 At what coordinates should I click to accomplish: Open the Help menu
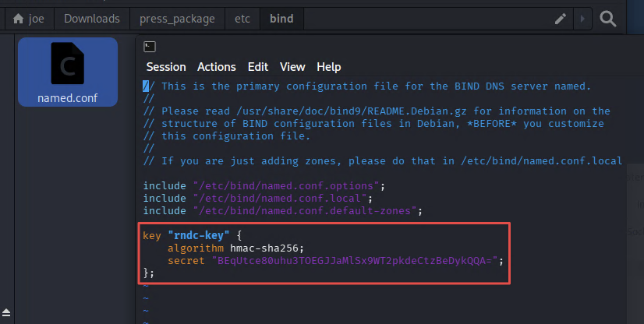click(x=328, y=67)
